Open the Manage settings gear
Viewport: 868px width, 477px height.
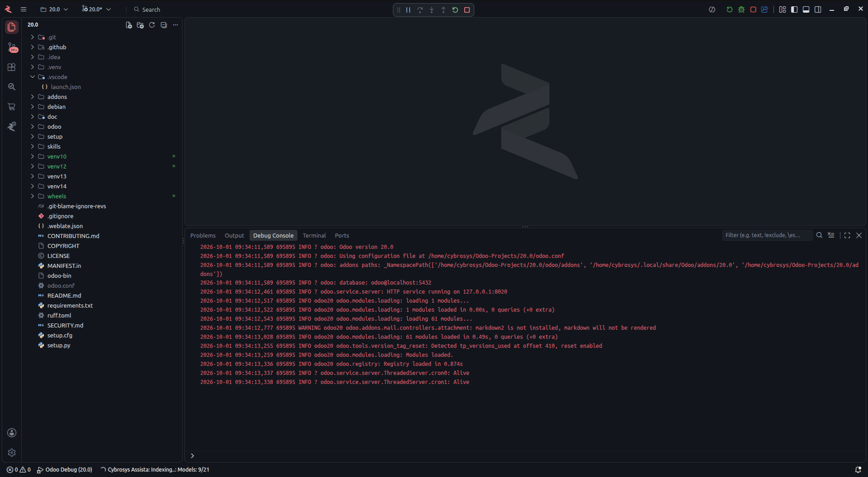click(12, 453)
